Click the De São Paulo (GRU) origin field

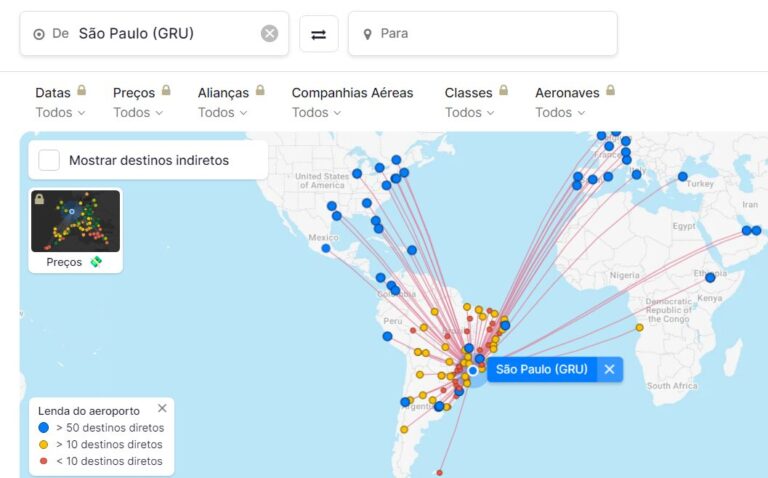154,34
